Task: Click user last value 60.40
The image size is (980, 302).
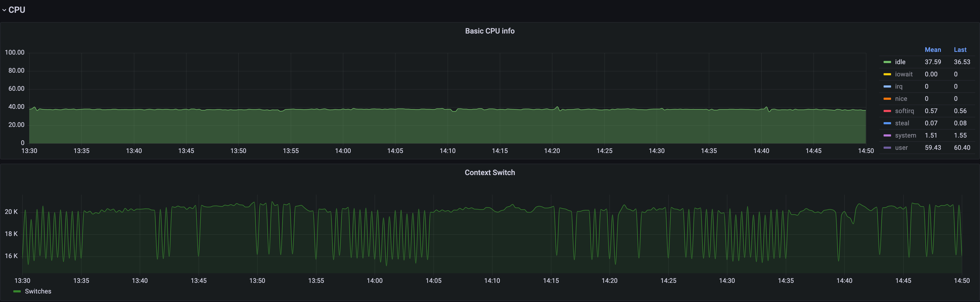Action: pos(962,148)
